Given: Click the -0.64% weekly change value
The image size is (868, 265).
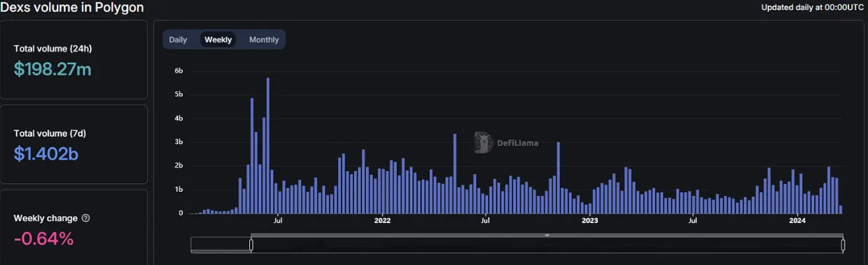Looking at the screenshot, I should click(x=43, y=238).
